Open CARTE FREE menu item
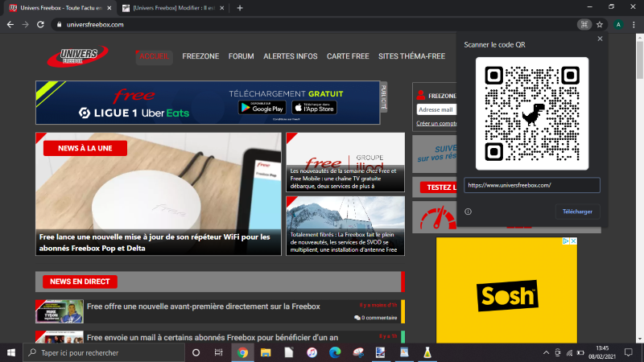Screen dimensions: 644x362 pos(348,56)
